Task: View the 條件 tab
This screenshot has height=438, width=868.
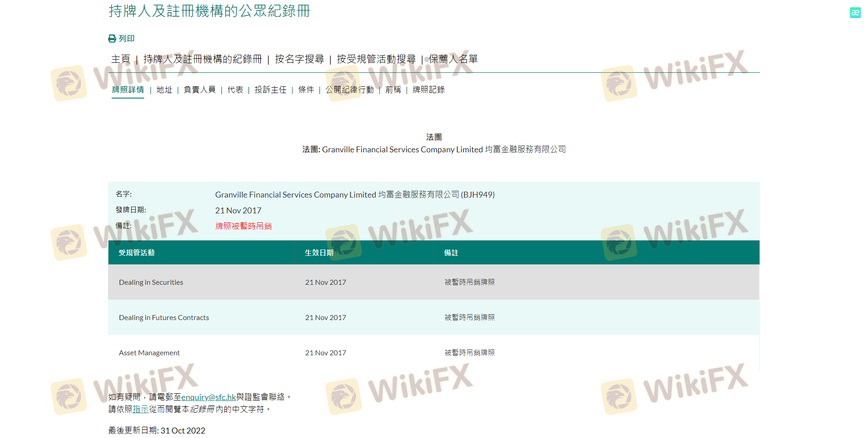Action: pyautogui.click(x=306, y=90)
